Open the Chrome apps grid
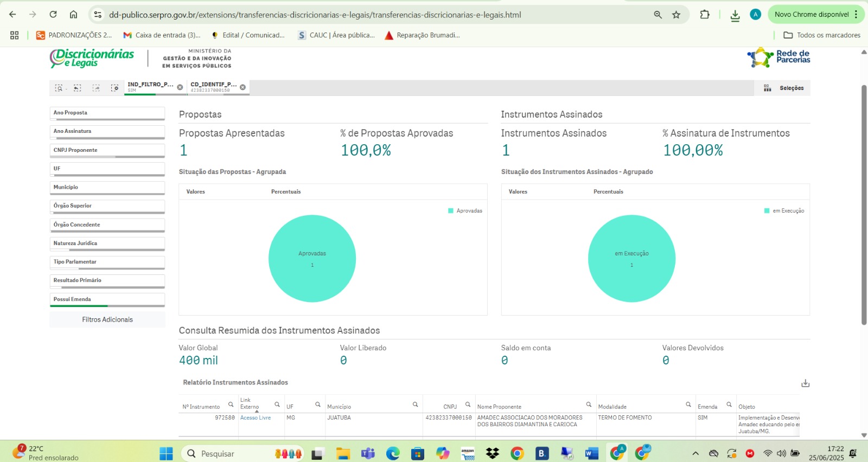 (15, 35)
